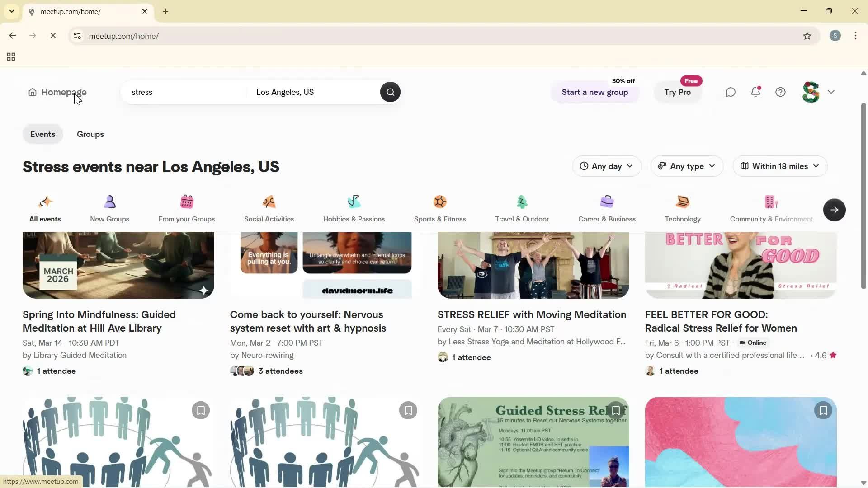Select the Events tab
Viewport: 868px width, 488px height.
(42, 134)
